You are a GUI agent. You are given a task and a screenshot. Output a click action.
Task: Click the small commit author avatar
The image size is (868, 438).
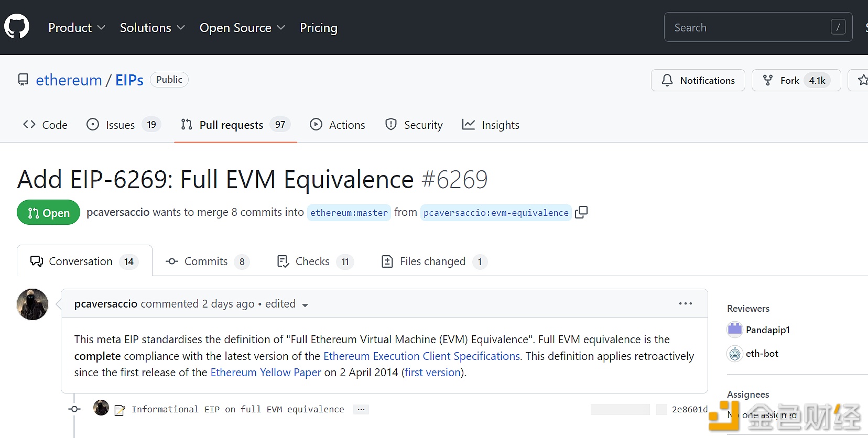point(101,408)
